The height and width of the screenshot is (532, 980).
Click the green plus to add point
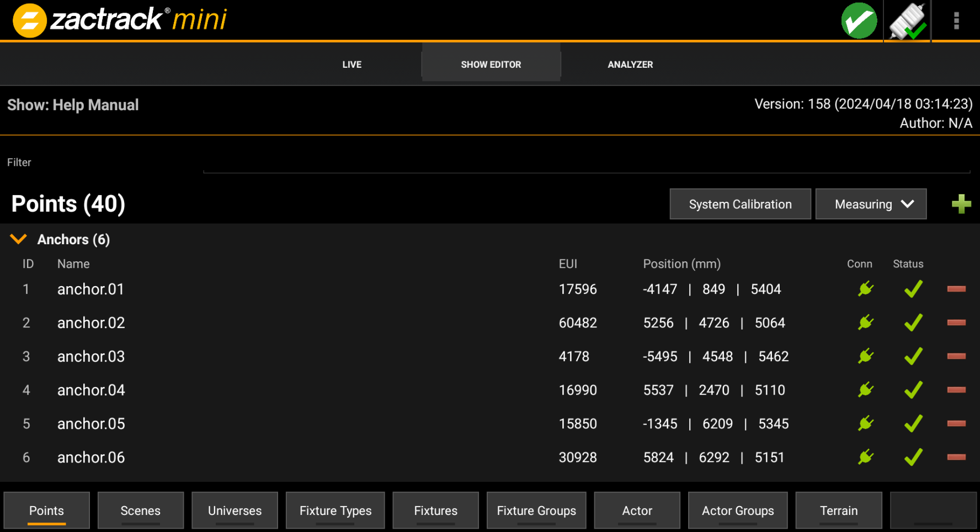[x=961, y=204]
